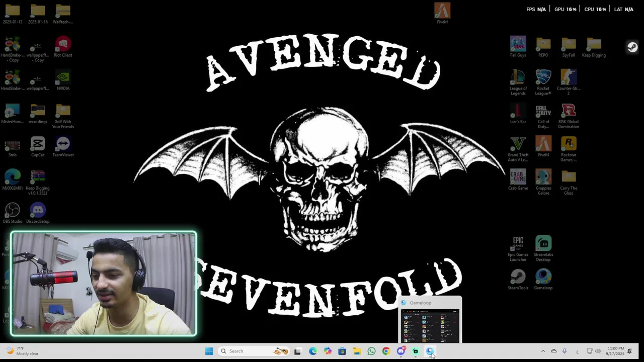Open the NVIDIA desktop shortcut
Image resolution: width=644 pixels, height=362 pixels.
point(63,80)
